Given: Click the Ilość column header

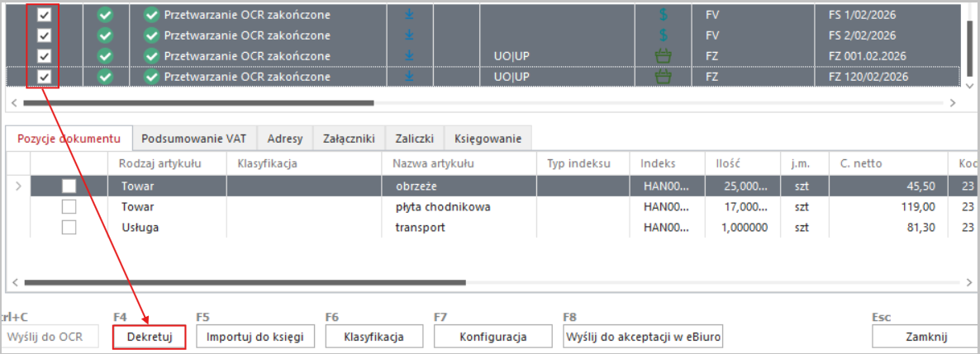Looking at the screenshot, I should [x=743, y=163].
